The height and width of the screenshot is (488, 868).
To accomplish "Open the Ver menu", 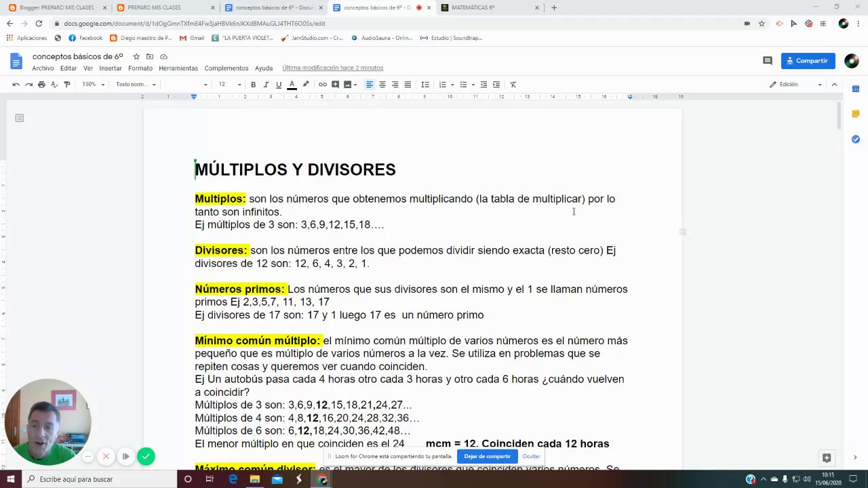I will coord(88,68).
